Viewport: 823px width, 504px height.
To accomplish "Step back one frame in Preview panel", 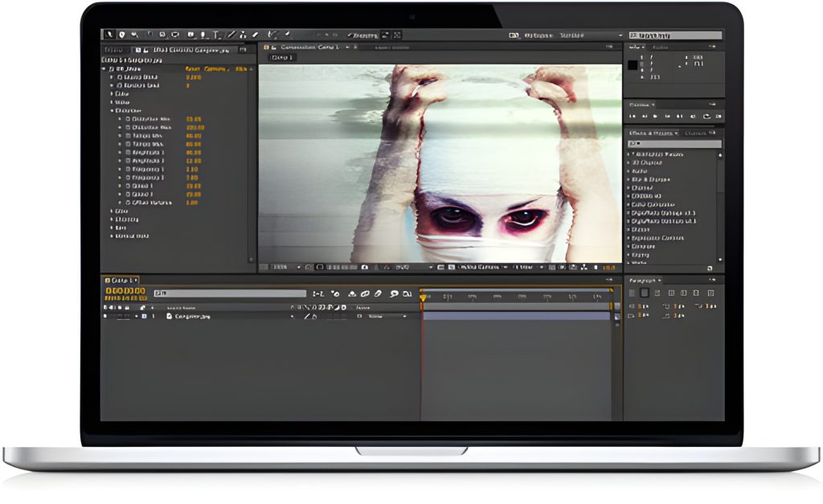I will click(645, 116).
